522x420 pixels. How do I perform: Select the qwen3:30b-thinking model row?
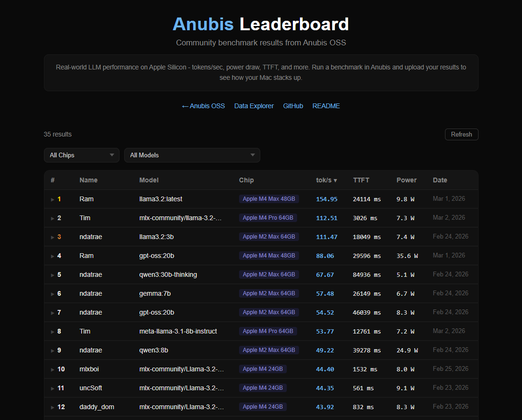click(168, 274)
